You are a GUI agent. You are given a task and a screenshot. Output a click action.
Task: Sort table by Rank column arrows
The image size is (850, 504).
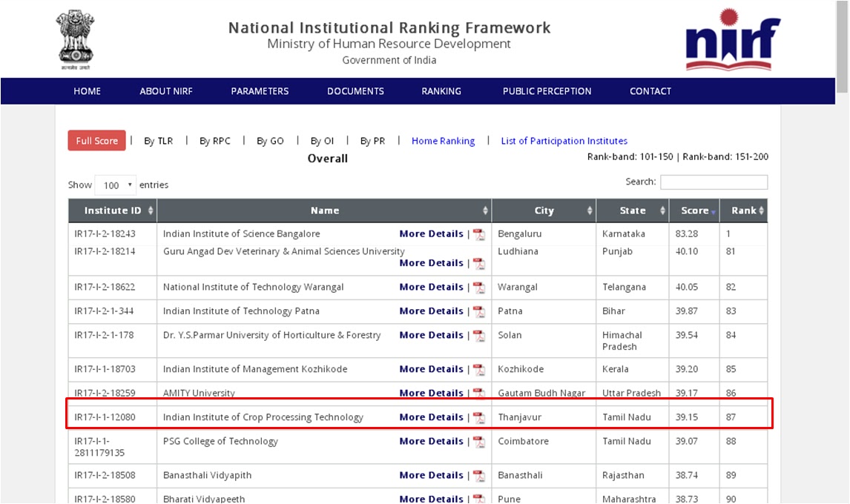[761, 210]
